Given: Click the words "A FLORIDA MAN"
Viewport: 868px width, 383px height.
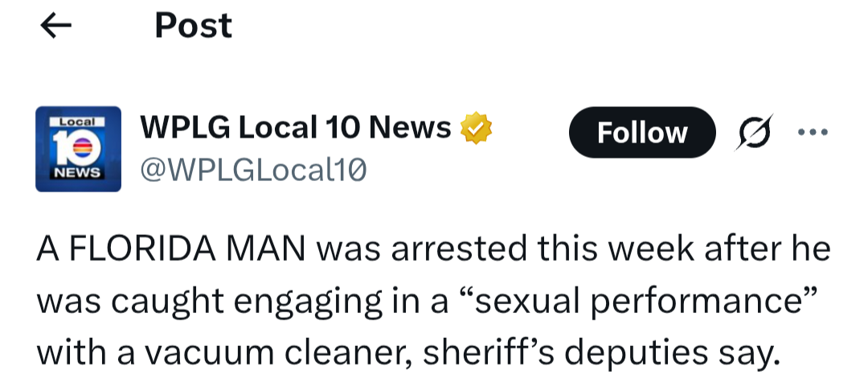Looking at the screenshot, I should [x=171, y=249].
